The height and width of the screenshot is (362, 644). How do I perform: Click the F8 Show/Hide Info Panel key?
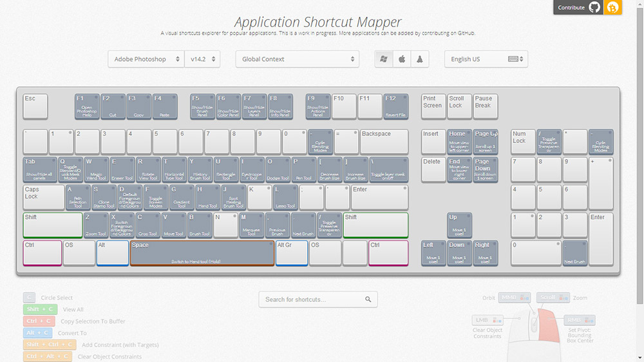(x=280, y=106)
